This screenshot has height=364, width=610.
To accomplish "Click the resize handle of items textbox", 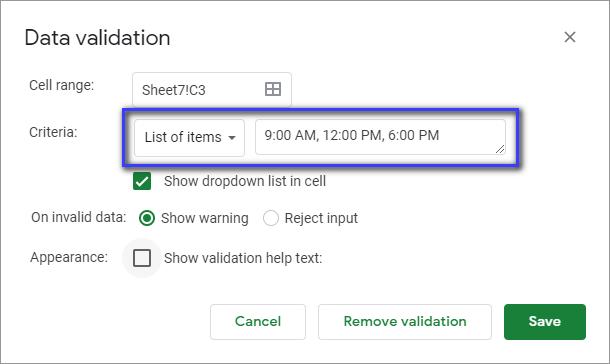I will [500, 149].
